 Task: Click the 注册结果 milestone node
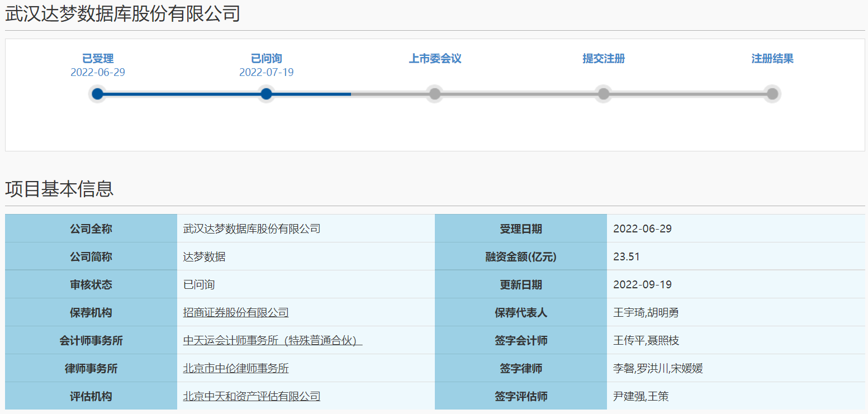tap(772, 94)
